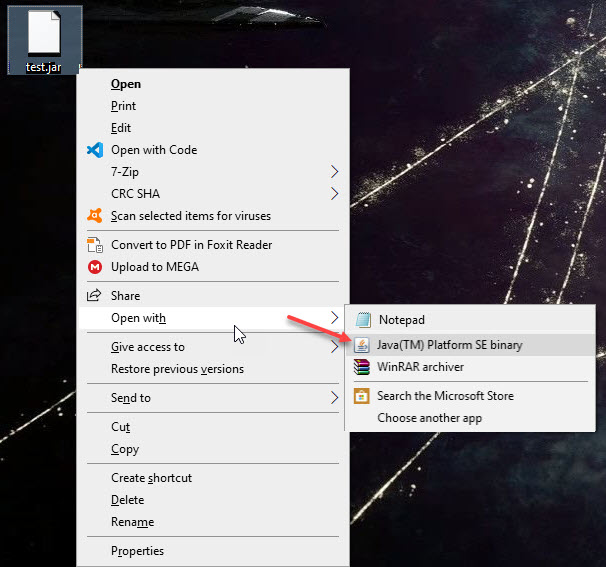Open Properties for test.jar
The height and width of the screenshot is (567, 606).
click(213, 551)
